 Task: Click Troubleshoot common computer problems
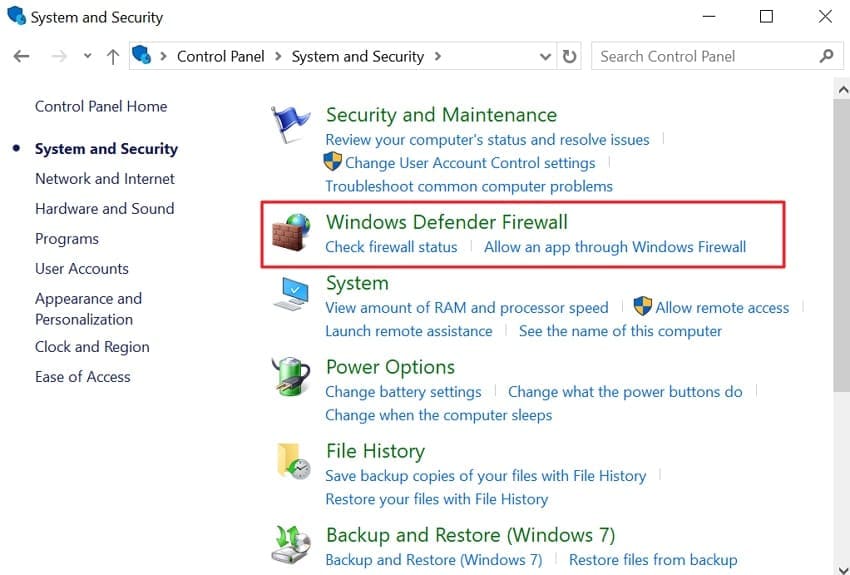469,186
